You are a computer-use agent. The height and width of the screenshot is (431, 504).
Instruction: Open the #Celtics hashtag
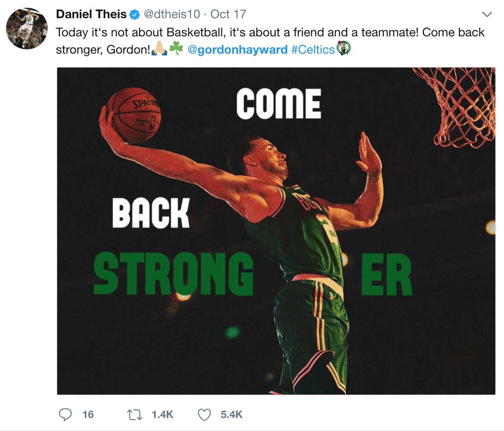pos(313,49)
